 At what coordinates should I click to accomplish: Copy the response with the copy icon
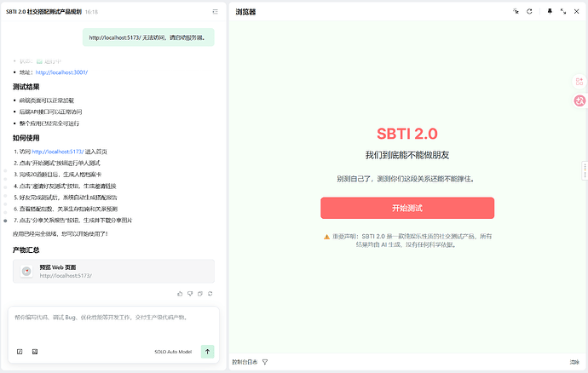pyautogui.click(x=199, y=293)
